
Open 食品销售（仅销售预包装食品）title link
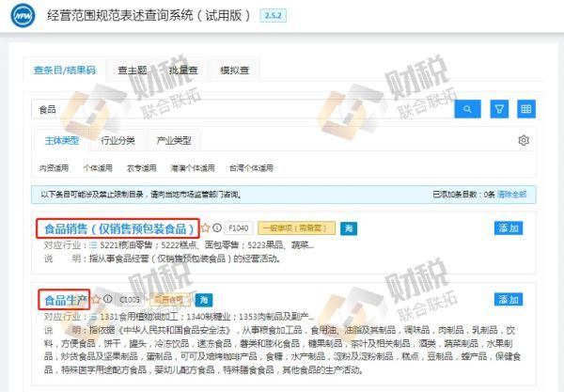pos(119,228)
